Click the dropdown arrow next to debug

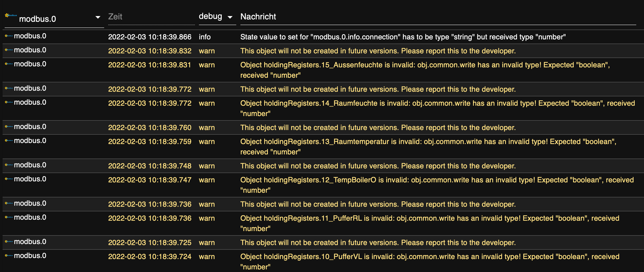click(x=230, y=17)
